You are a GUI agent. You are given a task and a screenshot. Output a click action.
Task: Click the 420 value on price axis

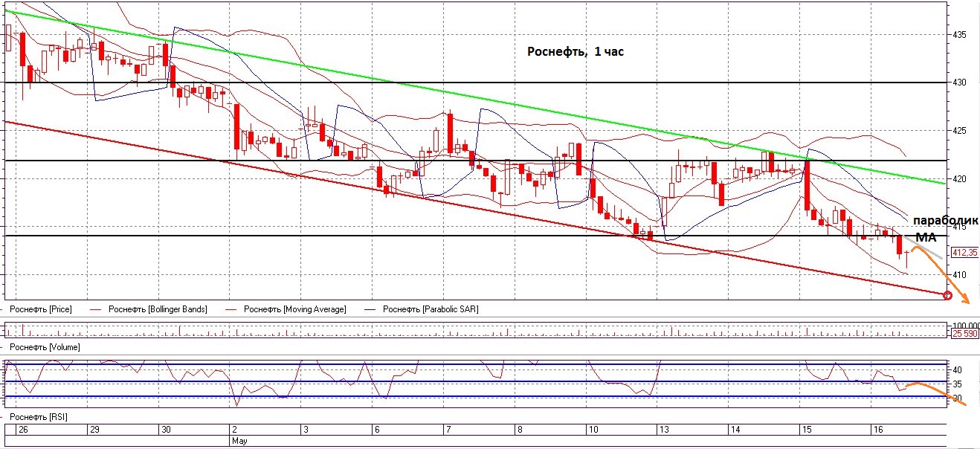tap(959, 179)
